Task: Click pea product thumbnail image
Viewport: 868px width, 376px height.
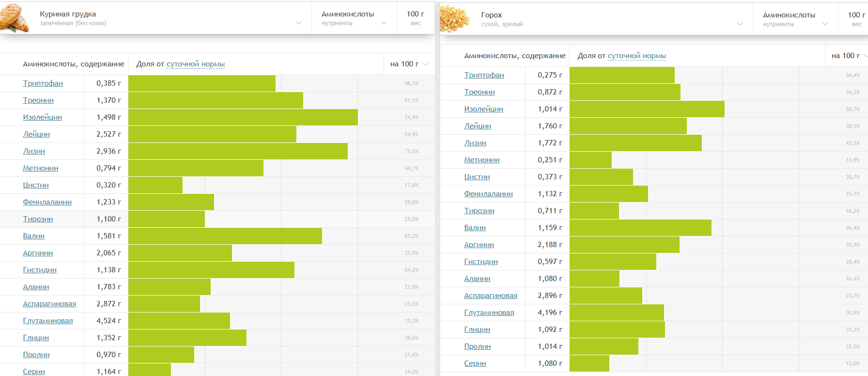Action: tap(455, 19)
